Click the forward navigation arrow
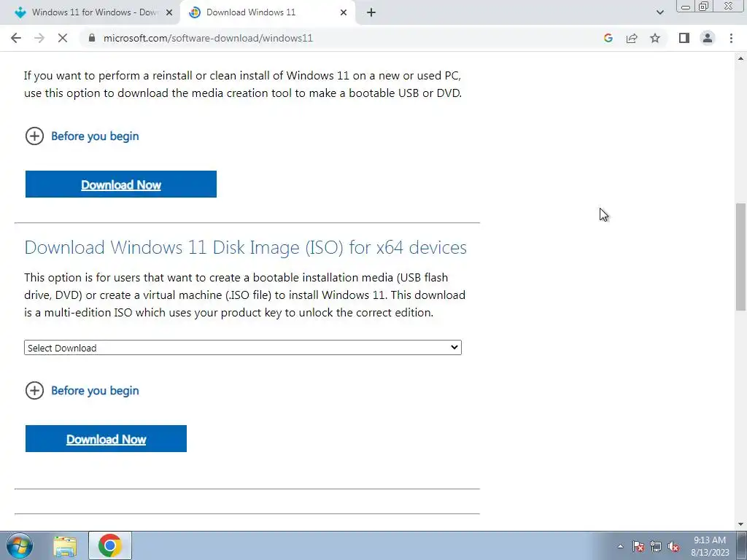The image size is (747, 560). 39,38
